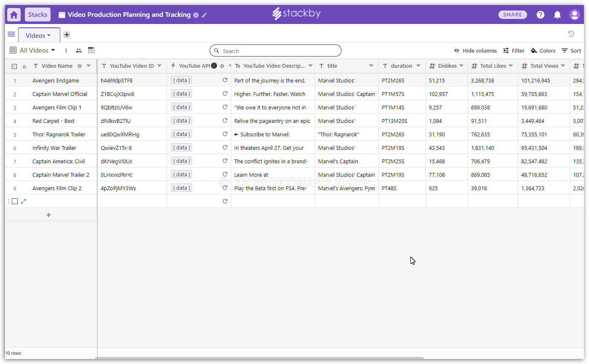Image resolution: width=589 pixels, height=364 pixels.
Task: Refresh YouTube API for Captain Marvel Official row
Action: (225, 93)
